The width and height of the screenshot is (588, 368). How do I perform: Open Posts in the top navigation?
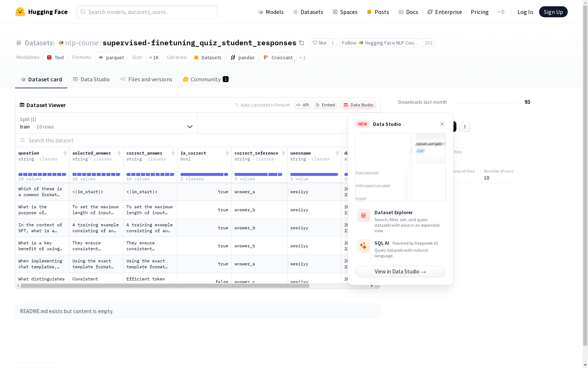[378, 12]
